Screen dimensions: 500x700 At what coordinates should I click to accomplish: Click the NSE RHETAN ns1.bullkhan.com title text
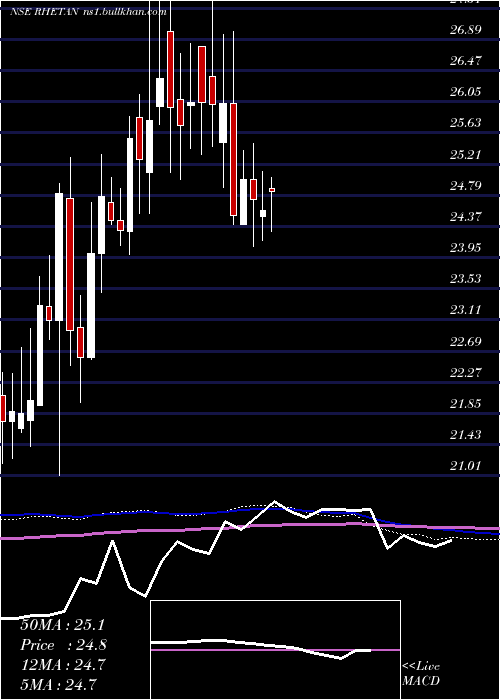tap(88, 12)
